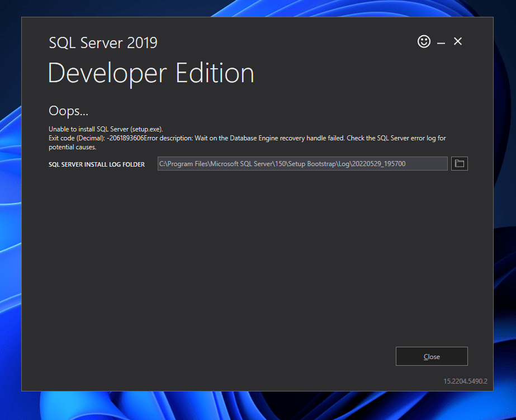Click the Close button
Screen dimensions: 516x420
point(432,356)
